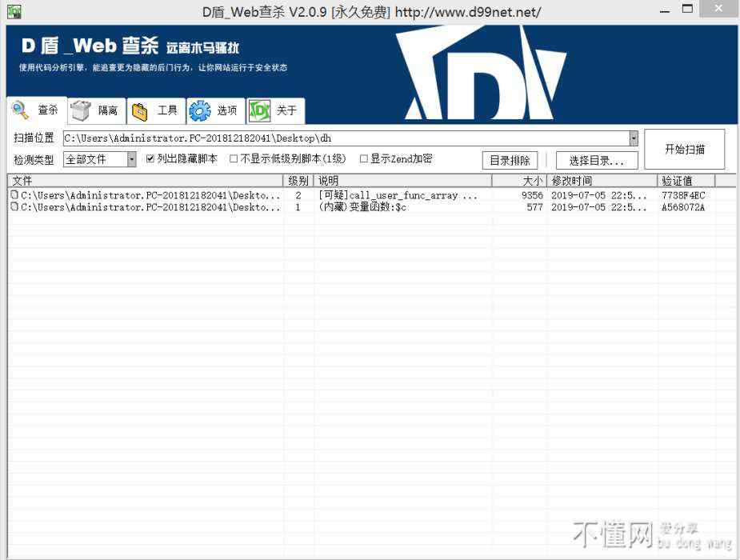
Task: Click the quarantine box icon on 隔离 tab
Action: pos(81,110)
